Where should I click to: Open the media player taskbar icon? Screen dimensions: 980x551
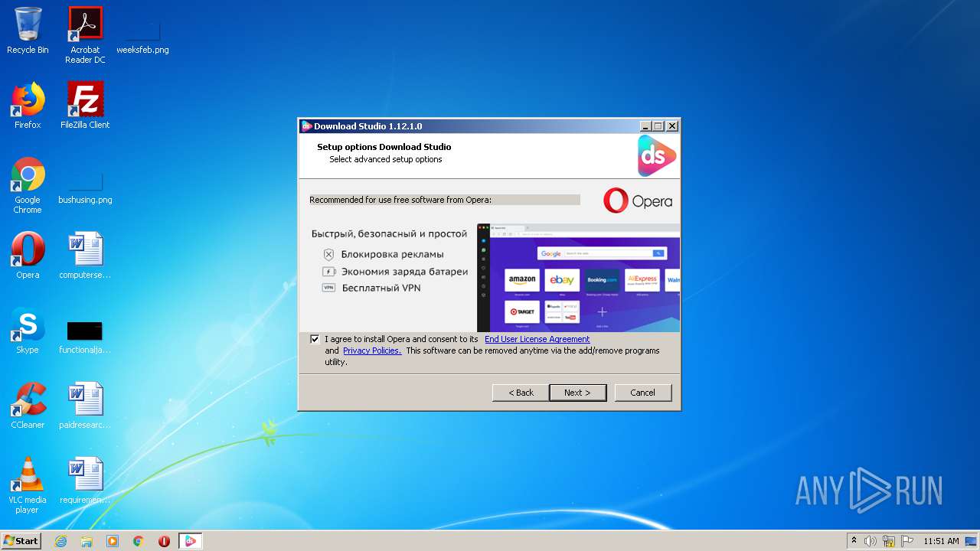pyautogui.click(x=113, y=541)
